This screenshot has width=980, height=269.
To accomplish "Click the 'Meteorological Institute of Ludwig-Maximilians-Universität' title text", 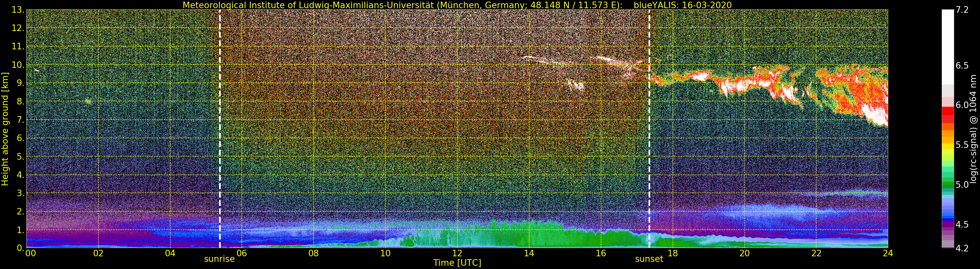I will click(x=309, y=5).
